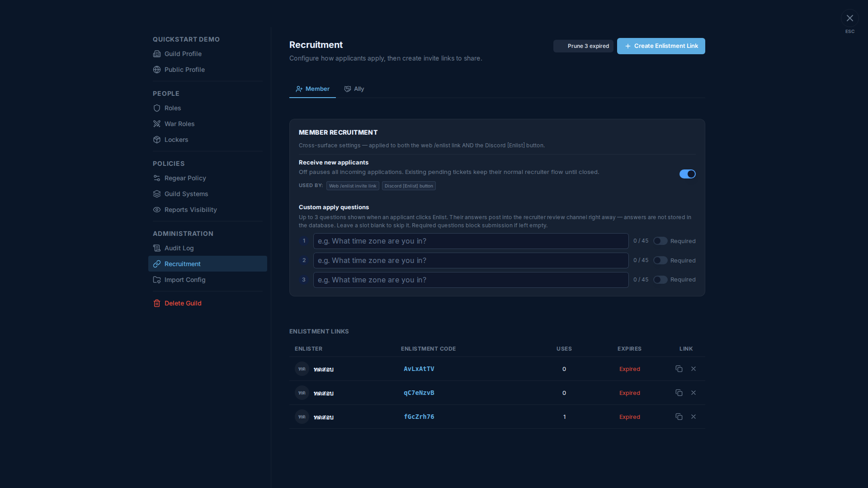Click the Delete Guild trash icon
This screenshot has height=488, width=868.
click(x=157, y=303)
